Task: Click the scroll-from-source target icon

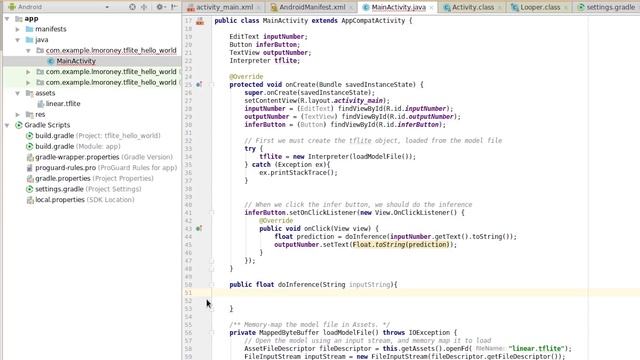Action: [x=132, y=7]
